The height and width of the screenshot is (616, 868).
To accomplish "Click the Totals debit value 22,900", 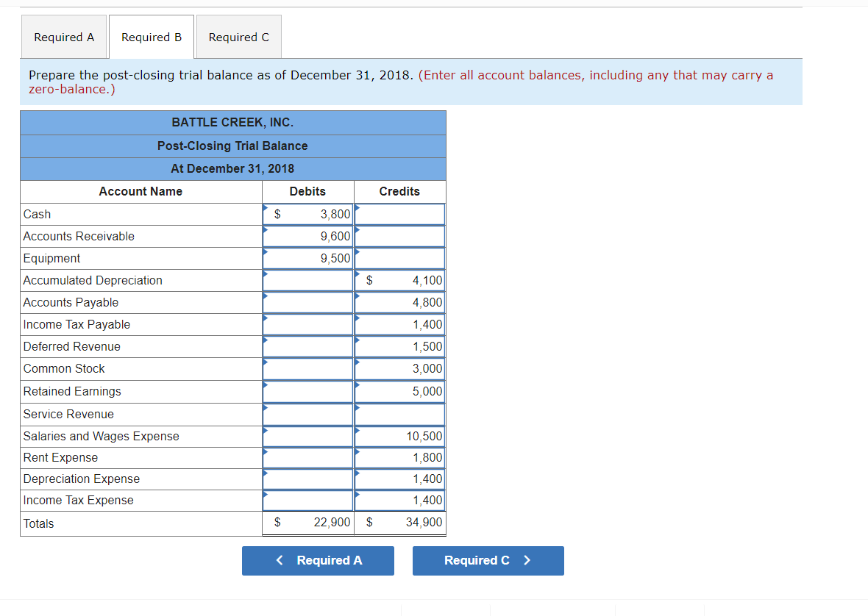I will (x=332, y=523).
